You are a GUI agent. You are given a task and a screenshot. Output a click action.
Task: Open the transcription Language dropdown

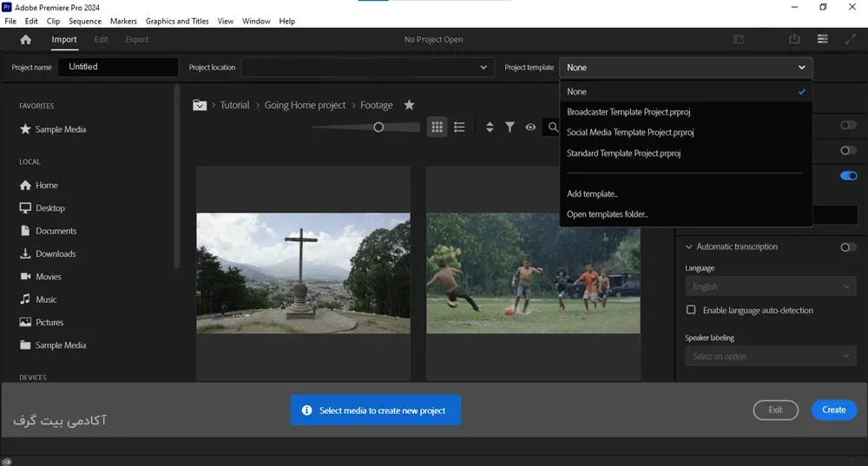771,286
